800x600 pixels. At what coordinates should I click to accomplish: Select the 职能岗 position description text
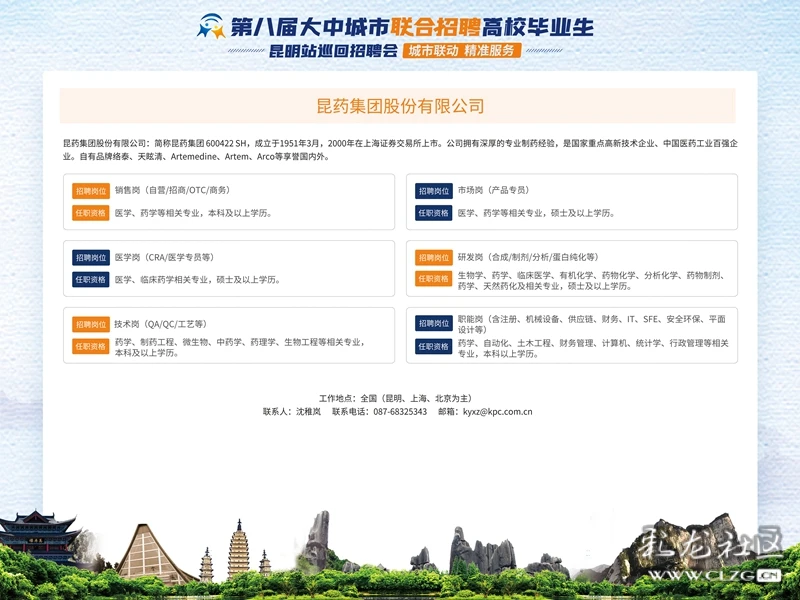coord(591,324)
